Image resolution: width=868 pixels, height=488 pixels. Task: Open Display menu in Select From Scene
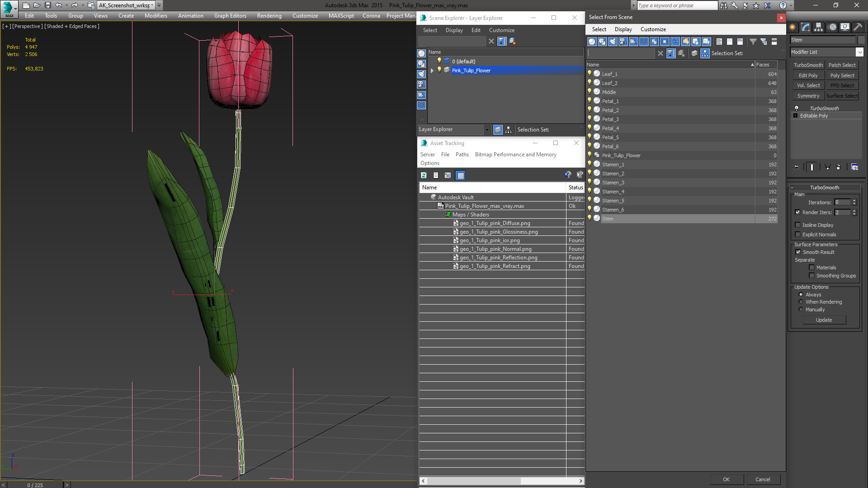pyautogui.click(x=623, y=29)
